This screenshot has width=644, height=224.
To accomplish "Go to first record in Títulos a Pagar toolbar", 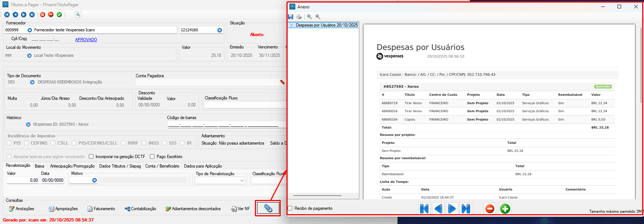I will [7, 15].
